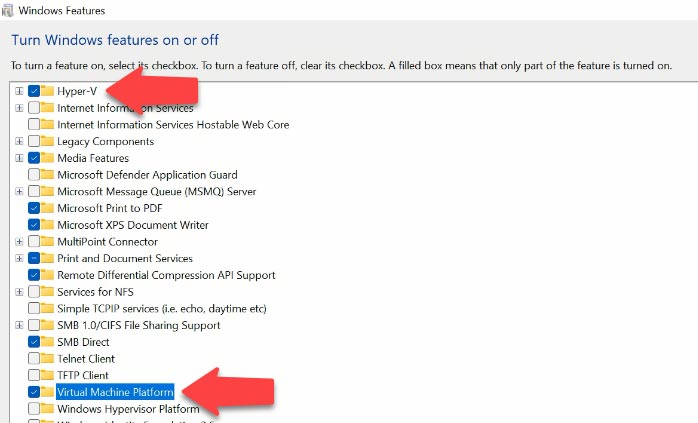
Task: Toggle Print and Document Services partial checkbox
Action: coord(34,258)
